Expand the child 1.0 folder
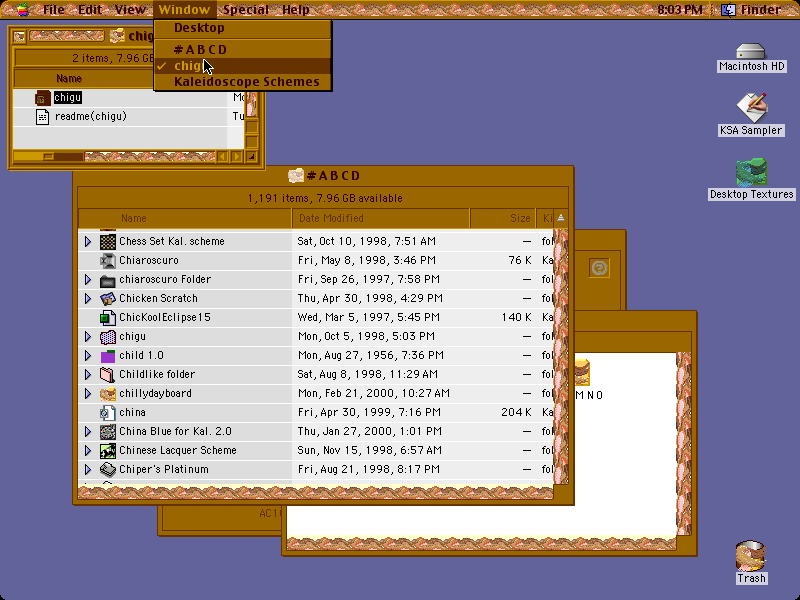Viewport: 800px width, 600px height. click(88, 356)
